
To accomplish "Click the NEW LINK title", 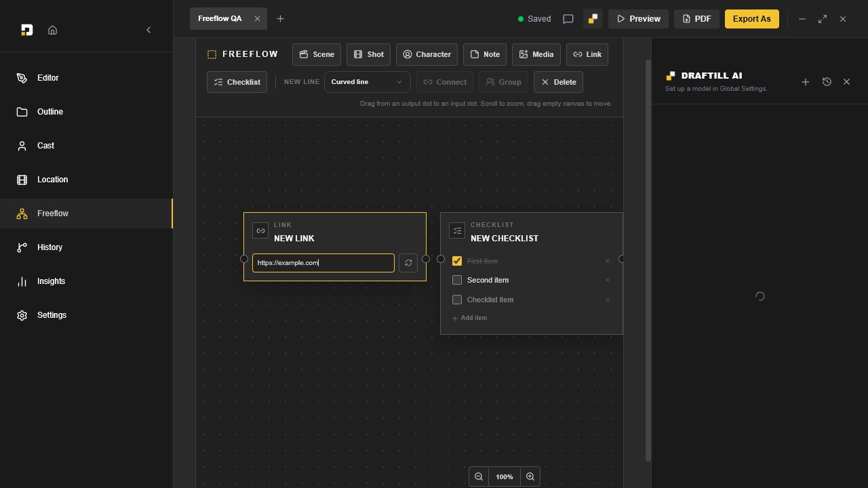I will click(x=294, y=239).
